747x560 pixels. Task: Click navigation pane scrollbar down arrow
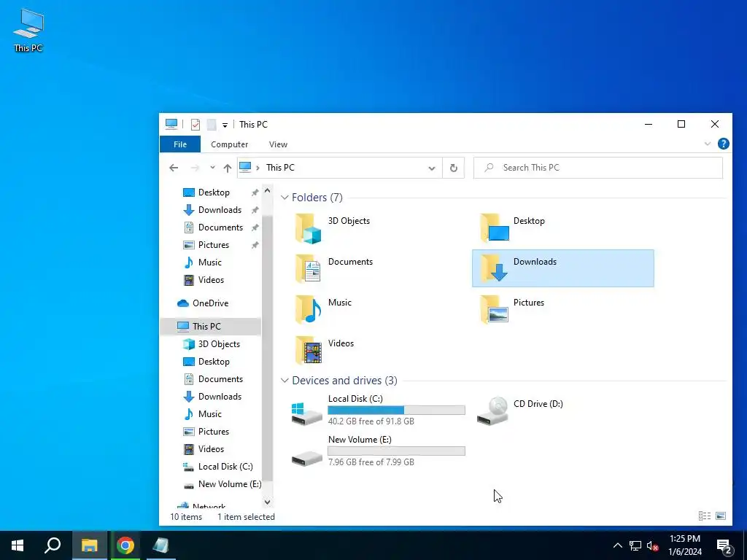pyautogui.click(x=267, y=502)
